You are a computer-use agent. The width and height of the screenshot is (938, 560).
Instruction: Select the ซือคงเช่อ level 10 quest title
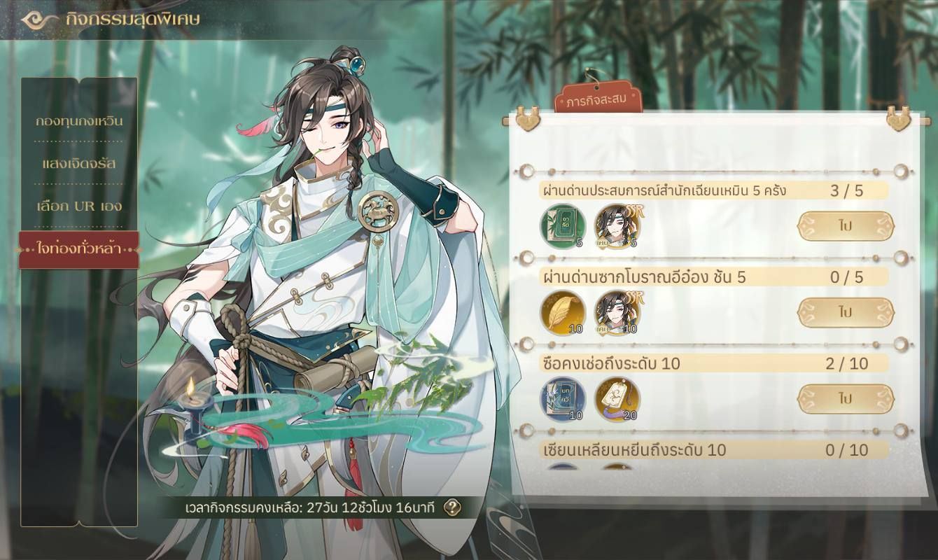tap(611, 363)
